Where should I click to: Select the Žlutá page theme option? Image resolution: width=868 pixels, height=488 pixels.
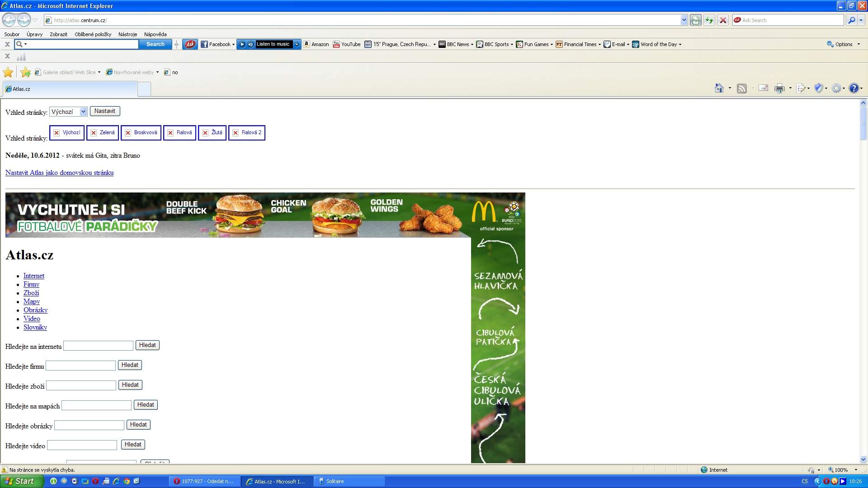tap(212, 133)
